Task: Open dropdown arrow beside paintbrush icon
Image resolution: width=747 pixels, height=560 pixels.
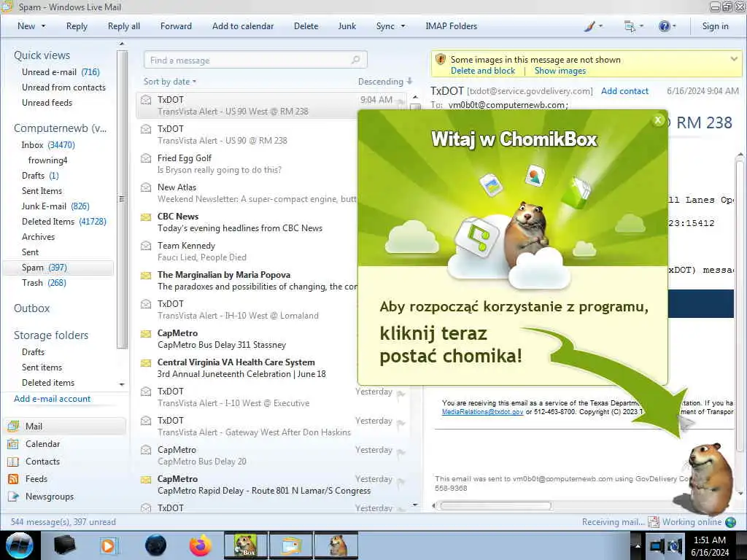Action: point(600,27)
